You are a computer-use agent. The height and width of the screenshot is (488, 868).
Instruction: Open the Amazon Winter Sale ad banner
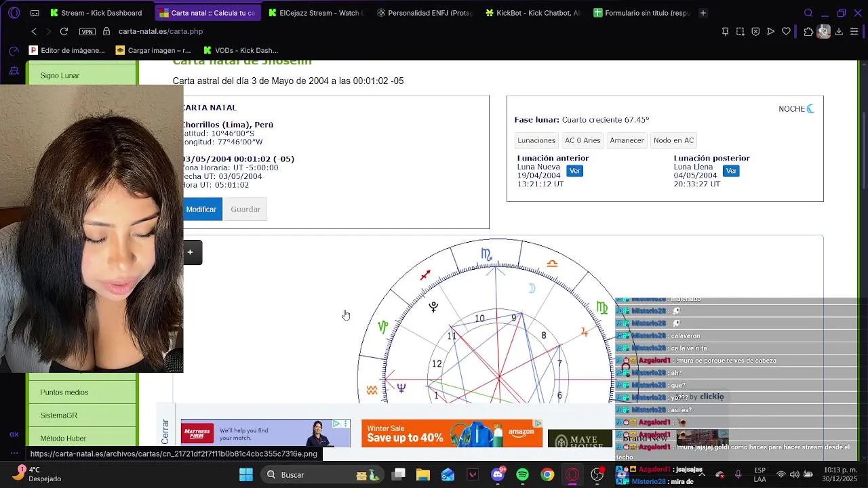pos(452,433)
